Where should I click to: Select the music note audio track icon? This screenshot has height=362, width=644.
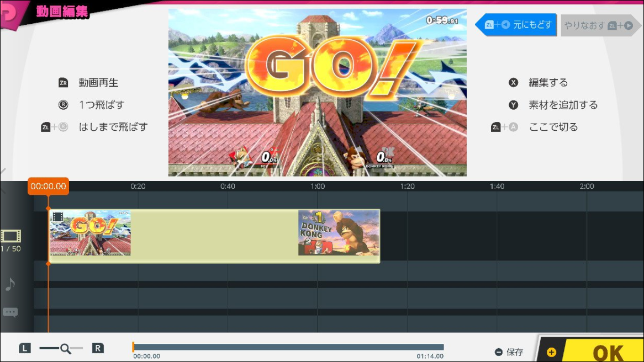[x=10, y=284]
